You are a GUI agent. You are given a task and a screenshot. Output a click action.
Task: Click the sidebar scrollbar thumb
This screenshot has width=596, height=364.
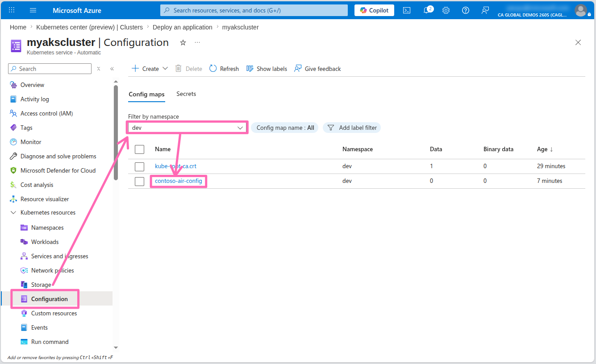click(116, 132)
